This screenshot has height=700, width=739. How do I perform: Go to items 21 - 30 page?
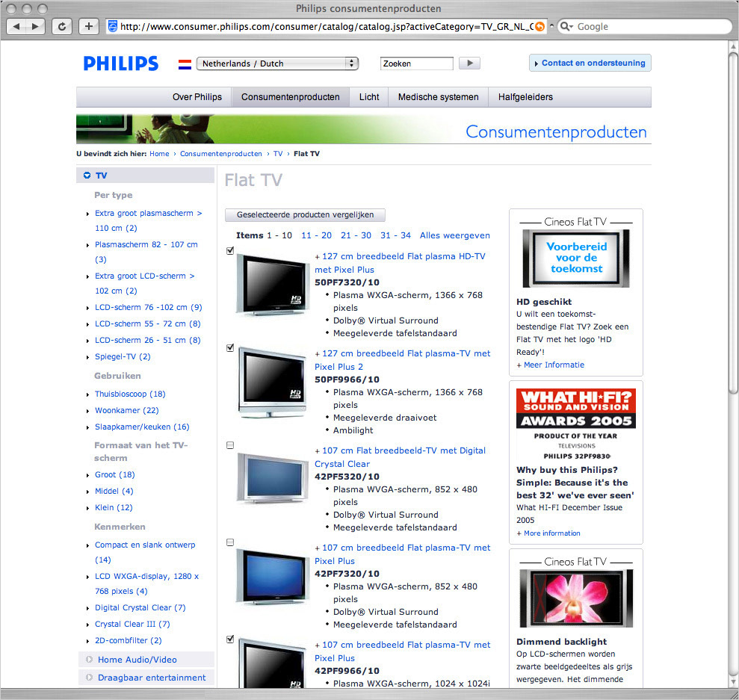click(x=356, y=235)
